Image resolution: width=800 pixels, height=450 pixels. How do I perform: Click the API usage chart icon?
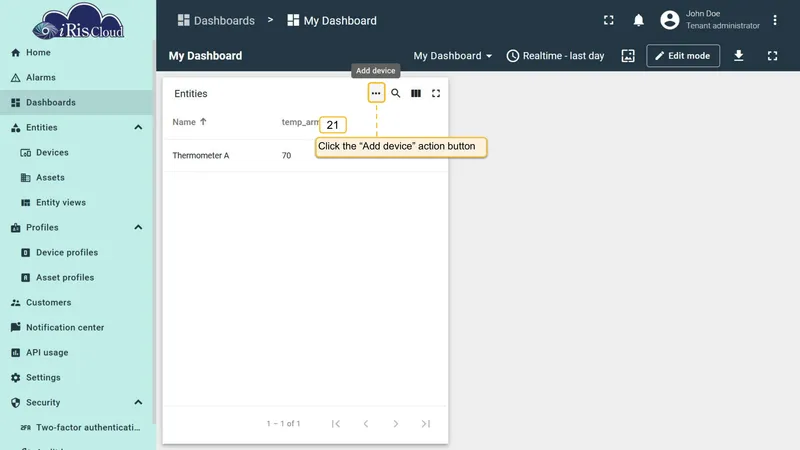16,353
